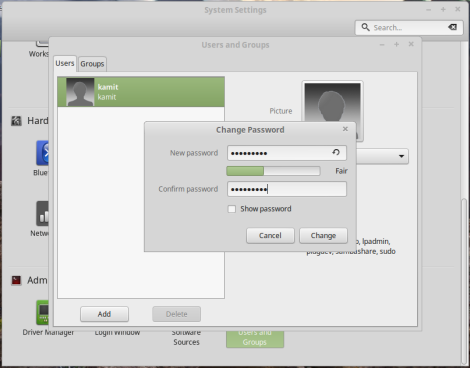Image resolution: width=470 pixels, height=368 pixels.
Task: Minimize the System Settings window
Action: tap(428, 10)
